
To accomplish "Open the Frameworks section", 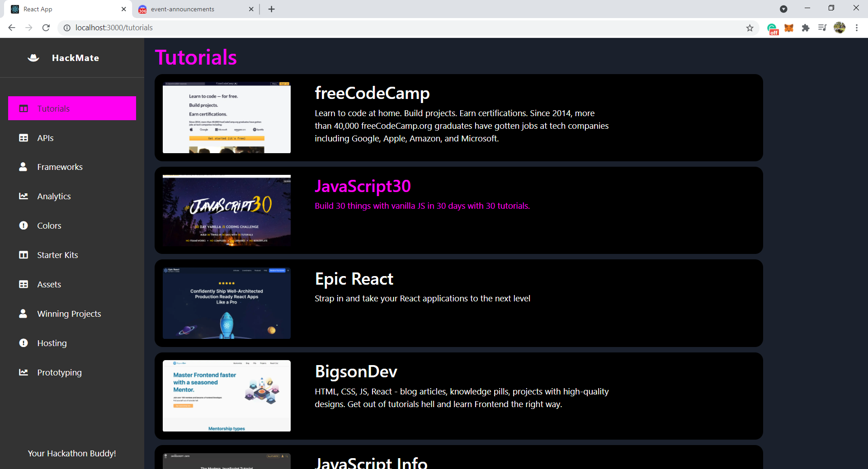I will [x=72, y=167].
